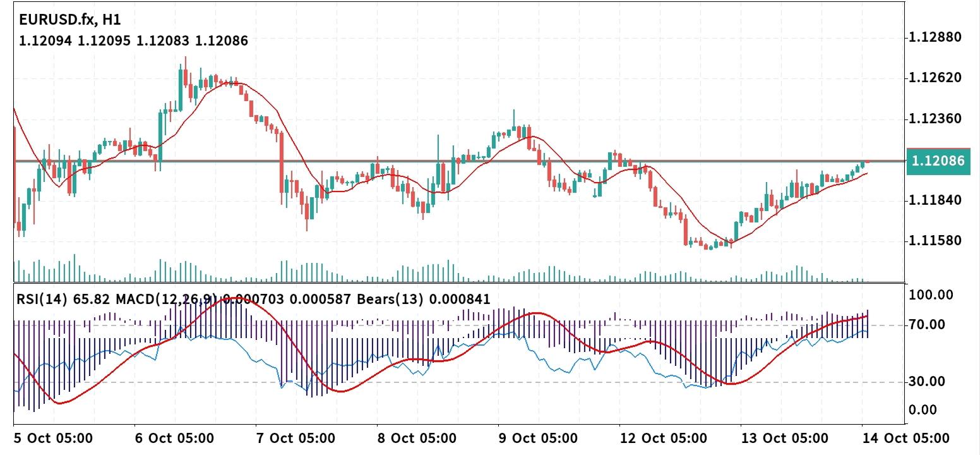The width and height of the screenshot is (980, 455).
Task: Click the 100.00 indicator scale label
Action: pos(931,294)
